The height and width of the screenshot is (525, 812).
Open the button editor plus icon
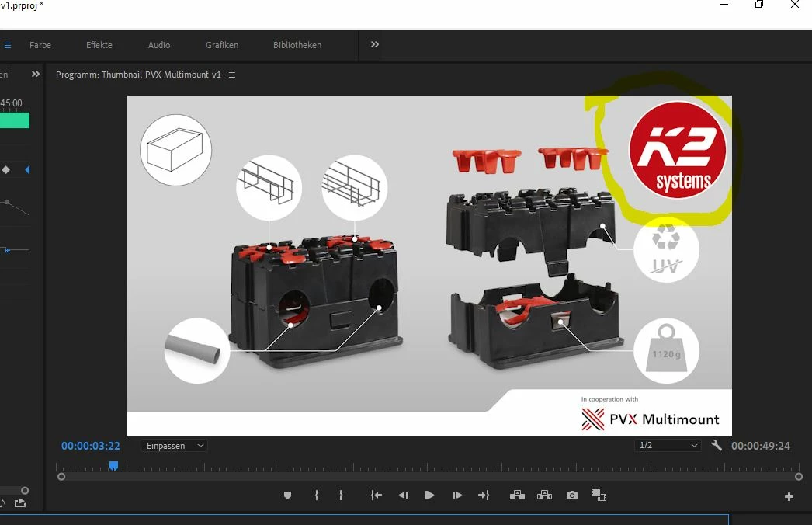(x=789, y=497)
